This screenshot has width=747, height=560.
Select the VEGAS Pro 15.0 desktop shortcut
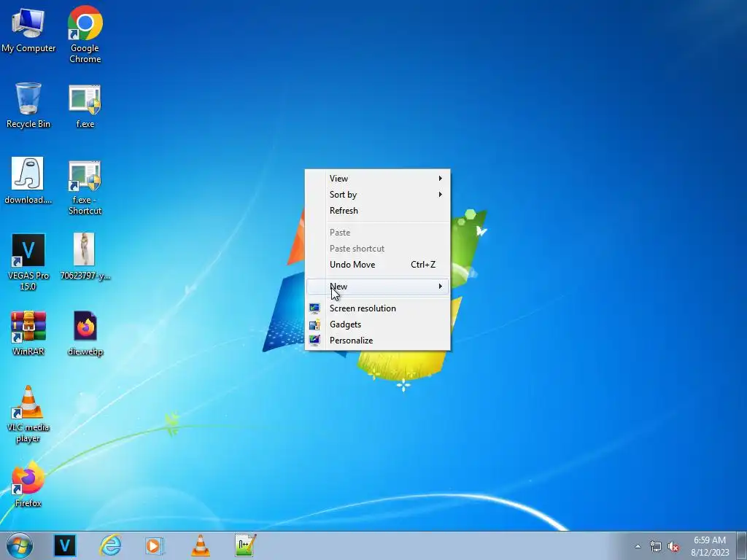click(x=28, y=262)
